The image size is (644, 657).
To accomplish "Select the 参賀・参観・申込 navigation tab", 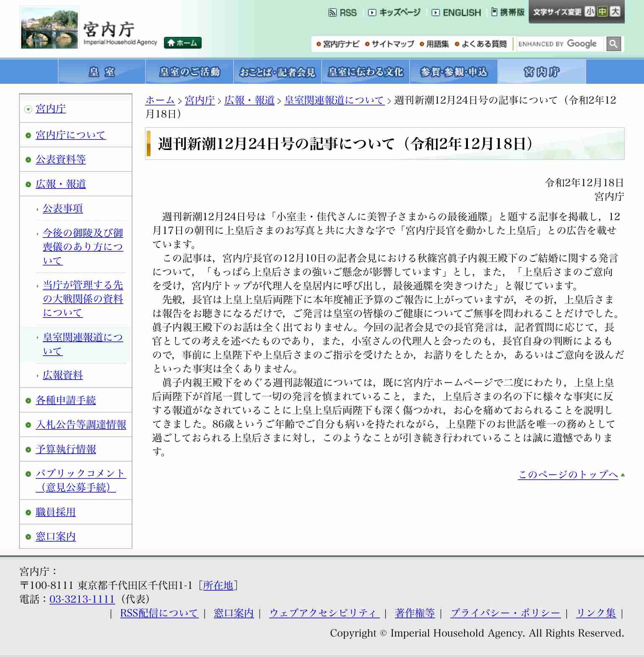I will pos(454,72).
